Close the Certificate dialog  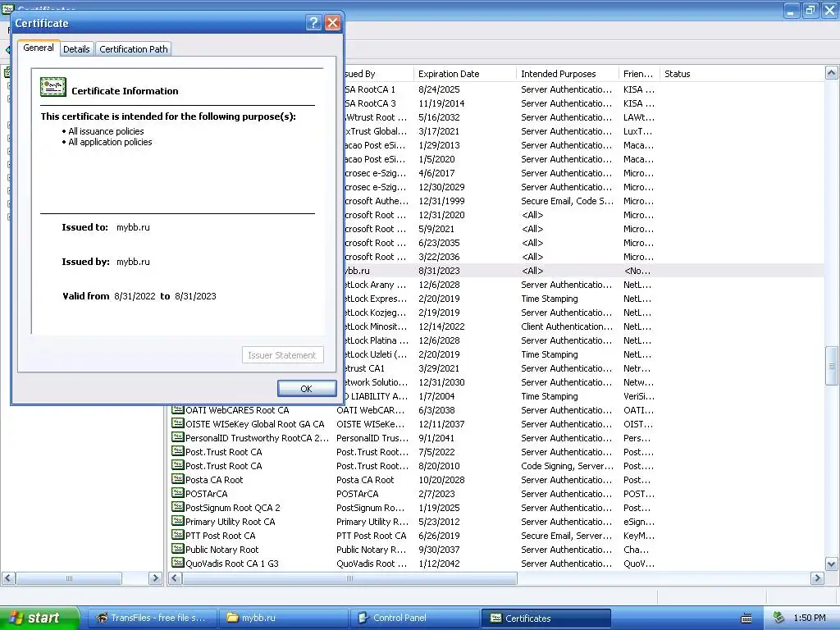tap(332, 22)
